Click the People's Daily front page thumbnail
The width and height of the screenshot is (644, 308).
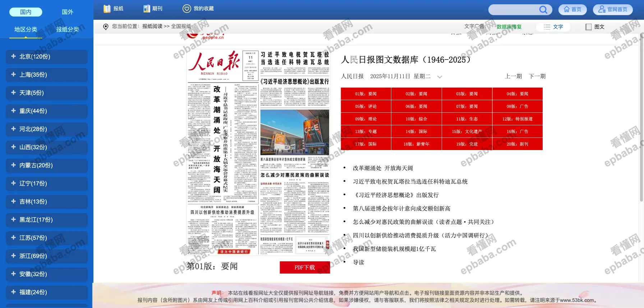click(258, 153)
